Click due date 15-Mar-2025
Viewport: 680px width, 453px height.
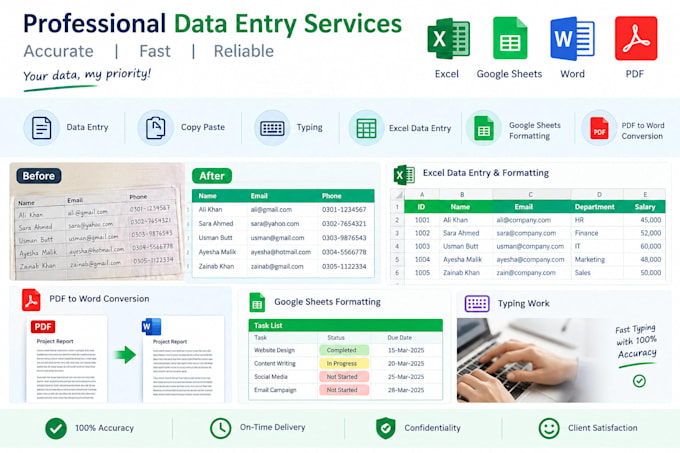tap(406, 350)
